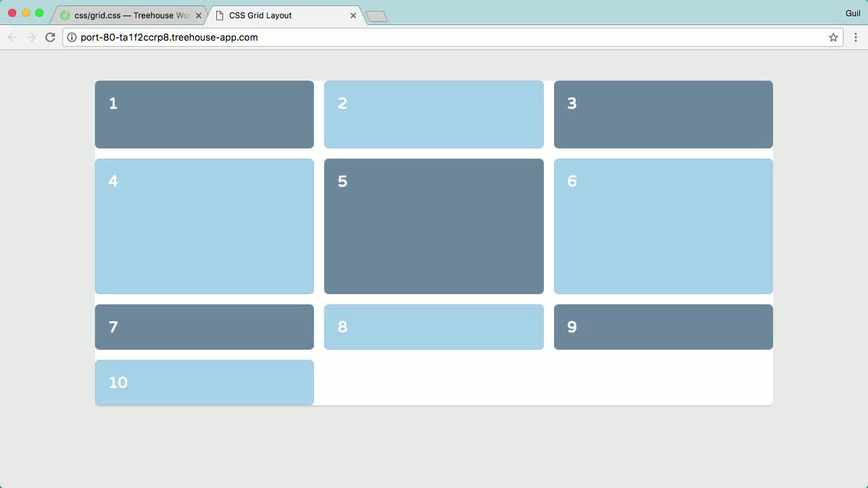Open the Chrome menu via three-dot icon
This screenshot has height=488, width=868.
856,37
